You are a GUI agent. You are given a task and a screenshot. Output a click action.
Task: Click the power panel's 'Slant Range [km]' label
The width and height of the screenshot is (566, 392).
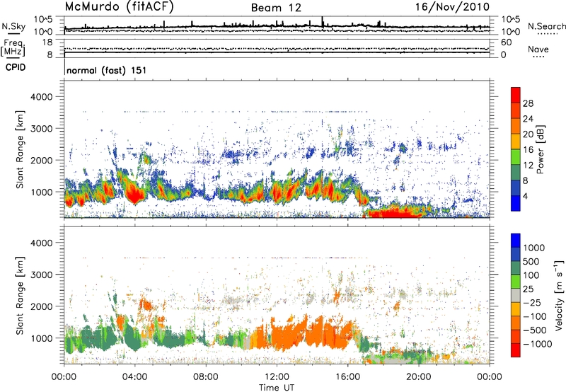pyautogui.click(x=20, y=149)
